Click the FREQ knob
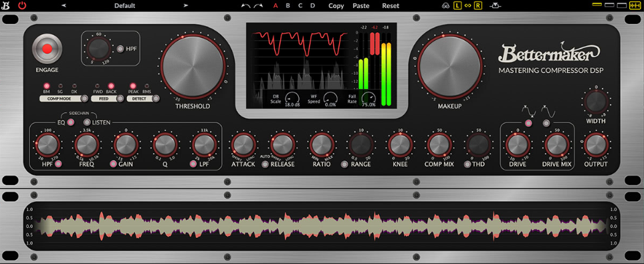This screenshot has width=644, height=264. pyautogui.click(x=87, y=144)
